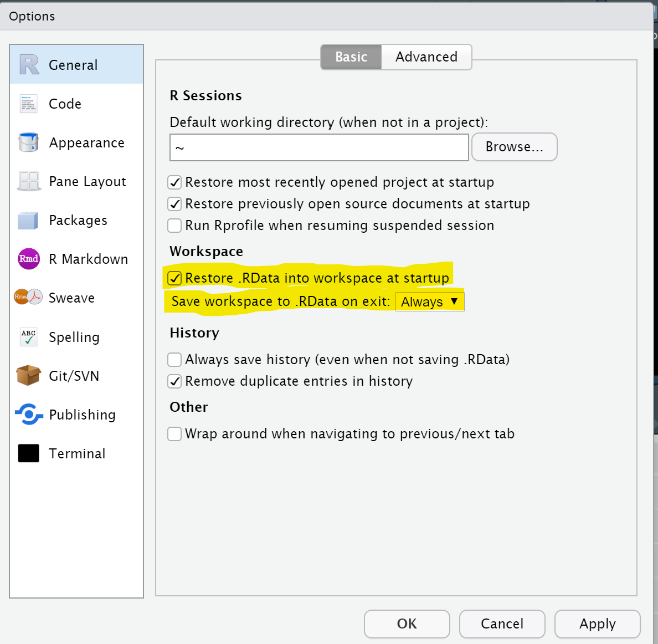658x644 pixels.
Task: Select the Code settings icon
Action: 29,104
